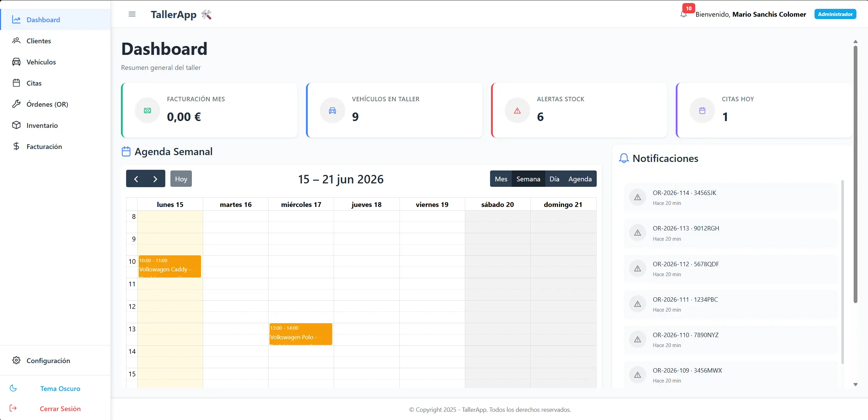Image resolution: width=868 pixels, height=420 pixels.
Task: Open Órdenes (OR) section in sidebar
Action: tap(55, 104)
